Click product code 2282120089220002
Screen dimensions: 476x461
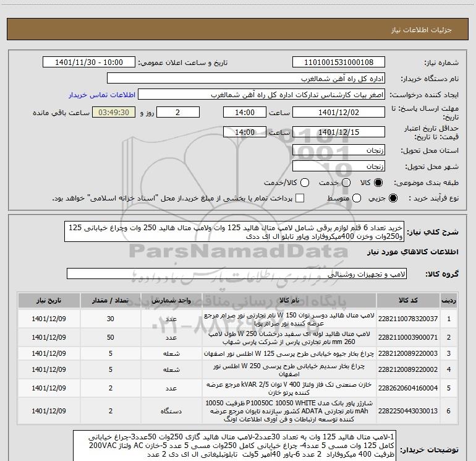click(x=408, y=369)
